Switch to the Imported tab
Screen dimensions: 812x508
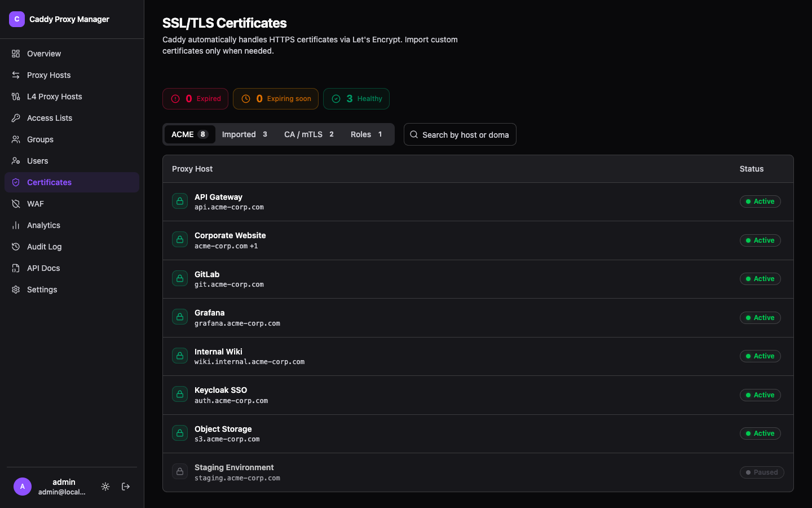[x=245, y=134]
